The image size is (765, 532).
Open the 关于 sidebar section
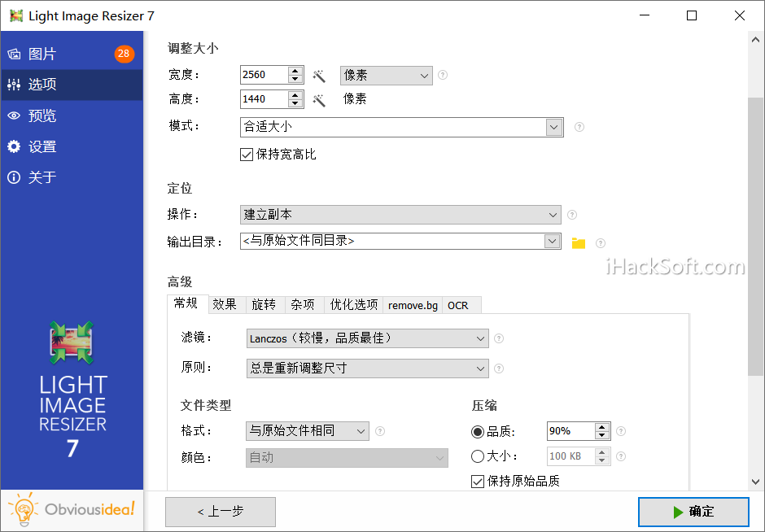pyautogui.click(x=72, y=177)
